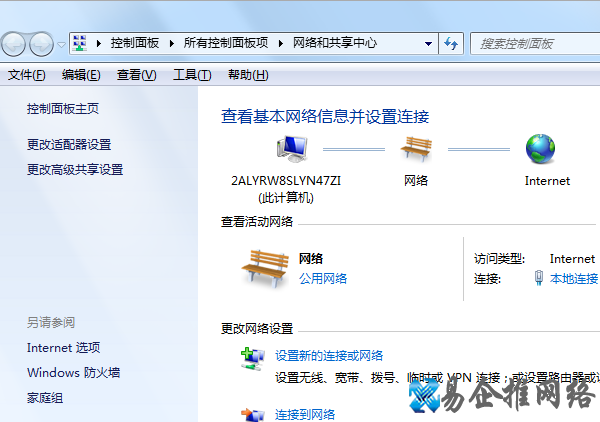Click the Back navigation arrow button
This screenshot has width=600, height=422.
coord(13,44)
